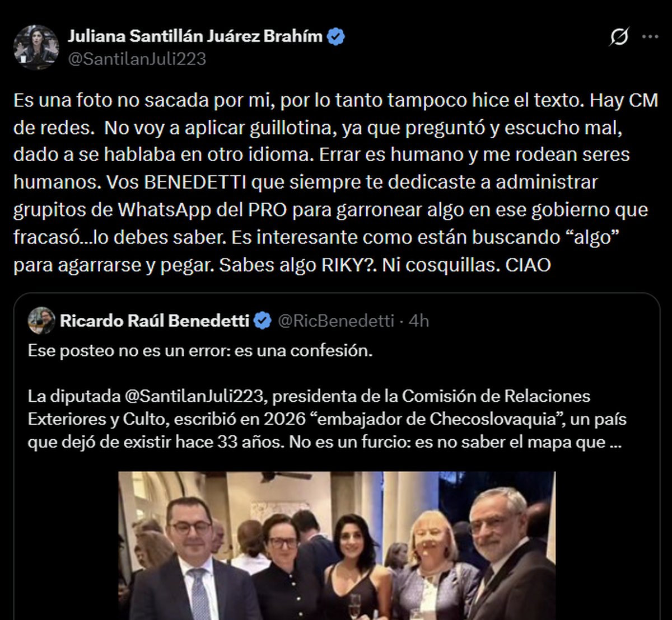Click verified badge beside Juliana's name
The image size is (672, 620).
point(336,37)
